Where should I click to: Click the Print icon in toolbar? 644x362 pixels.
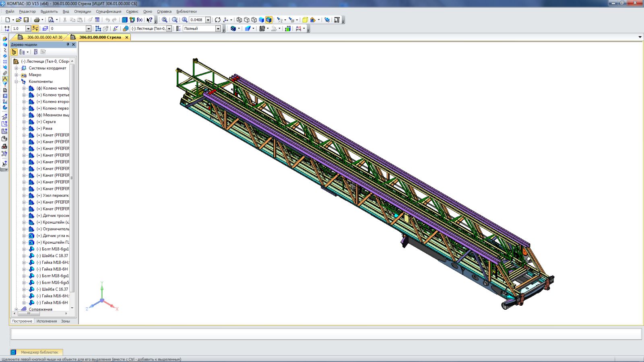click(37, 20)
